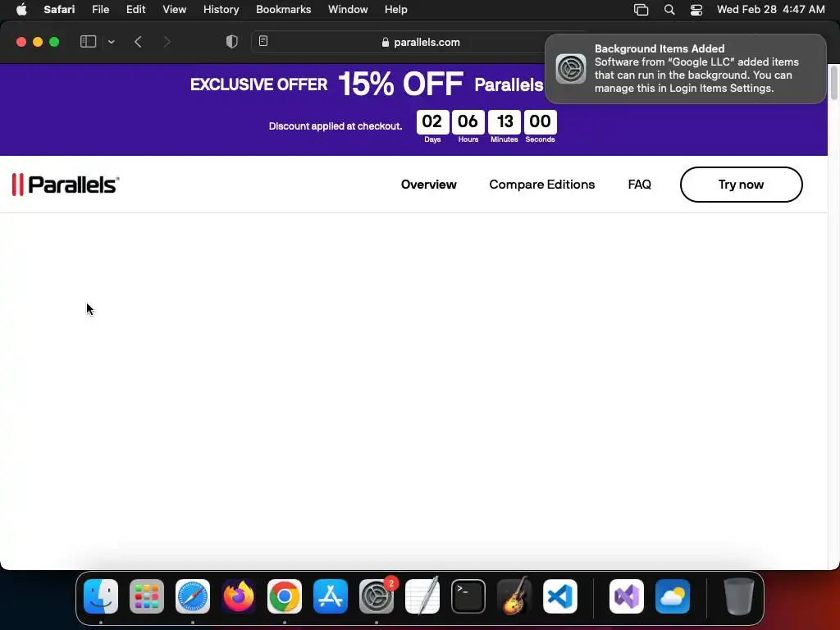Click the Hours countdown box showing 06
Viewport: 840px width, 630px height.
[468, 121]
